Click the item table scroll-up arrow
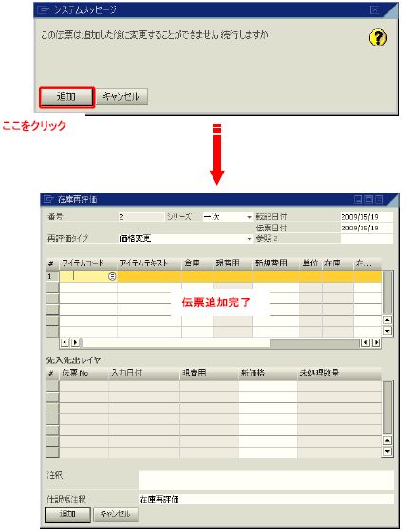This screenshot has height=532, width=407. tap(387, 320)
